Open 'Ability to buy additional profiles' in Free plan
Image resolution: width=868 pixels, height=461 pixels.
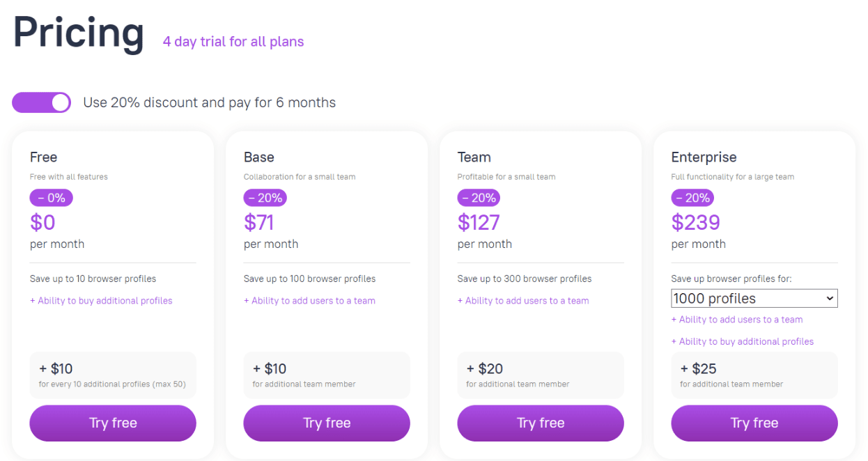101,301
